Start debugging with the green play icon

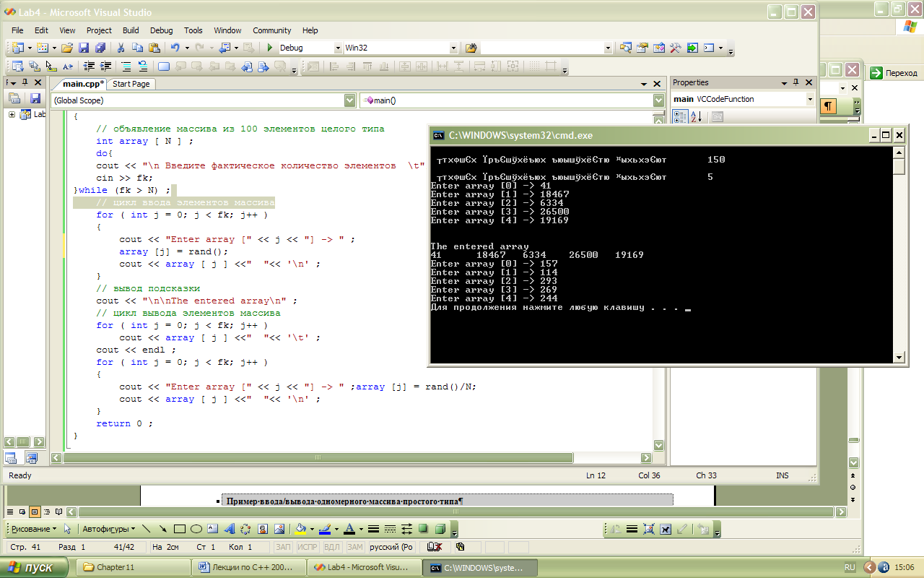click(269, 48)
